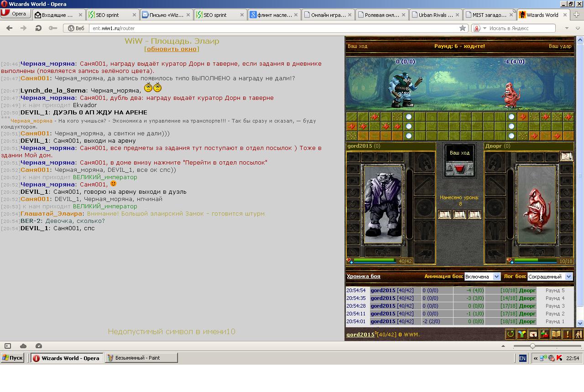Click the browser Forward arrow
The height and width of the screenshot is (392, 584).
pos(23,28)
